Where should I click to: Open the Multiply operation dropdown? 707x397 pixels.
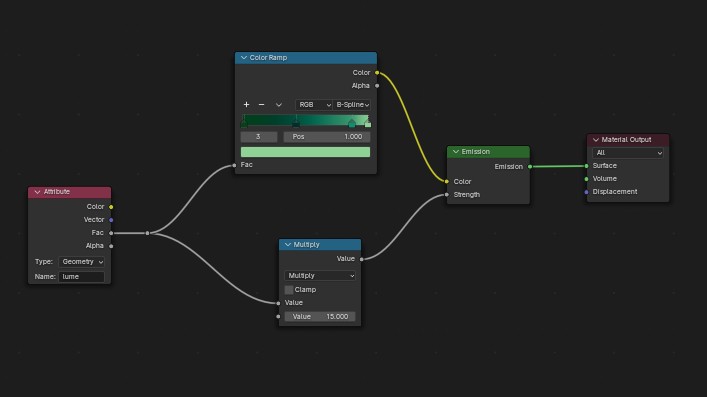click(320, 276)
